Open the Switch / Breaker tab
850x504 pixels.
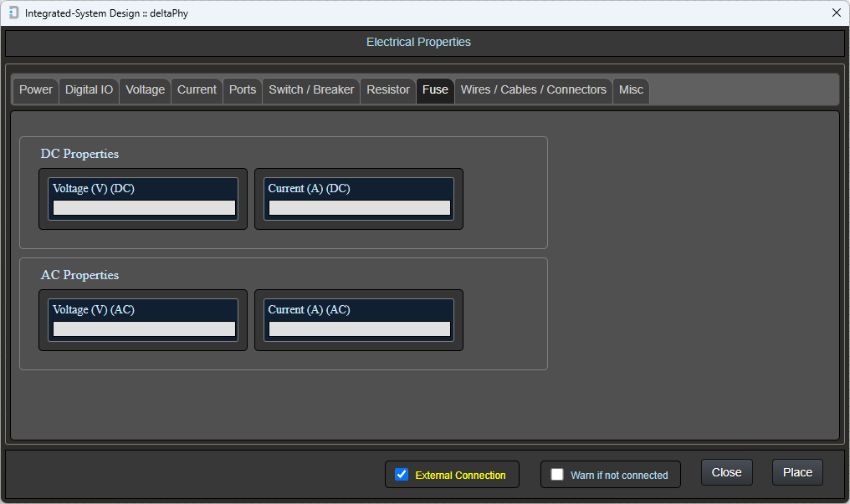pos(311,90)
